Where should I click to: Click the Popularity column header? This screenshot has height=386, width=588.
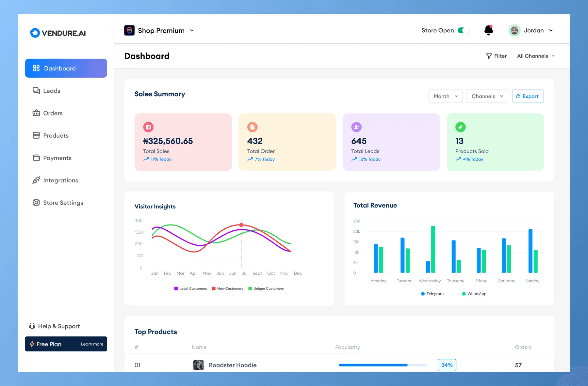pyautogui.click(x=348, y=347)
